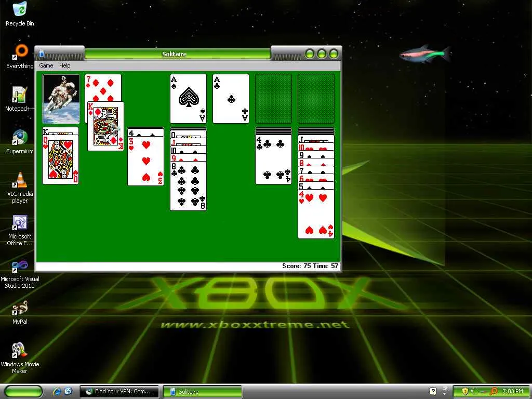
Task: Select the red 10 in the last column
Action: tap(316, 147)
